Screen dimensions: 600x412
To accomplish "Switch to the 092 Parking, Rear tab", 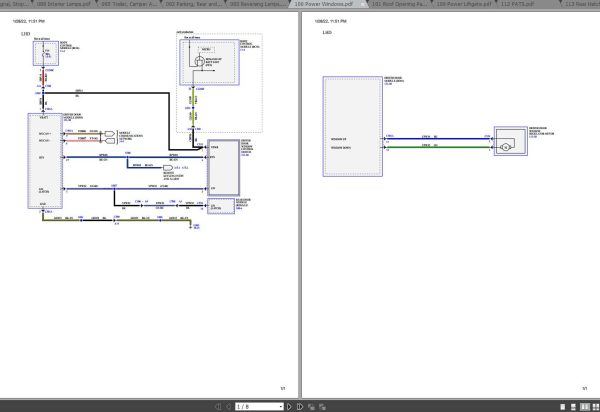I will (193, 4).
